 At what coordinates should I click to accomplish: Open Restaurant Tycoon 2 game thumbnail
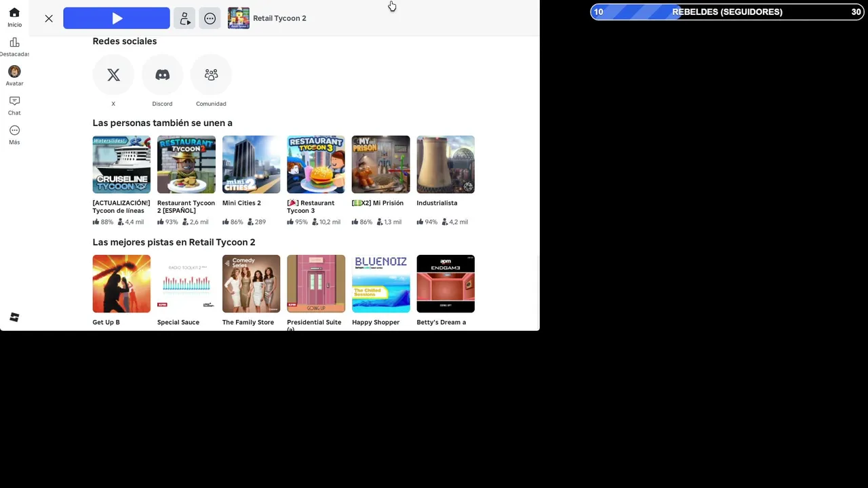[x=186, y=165]
